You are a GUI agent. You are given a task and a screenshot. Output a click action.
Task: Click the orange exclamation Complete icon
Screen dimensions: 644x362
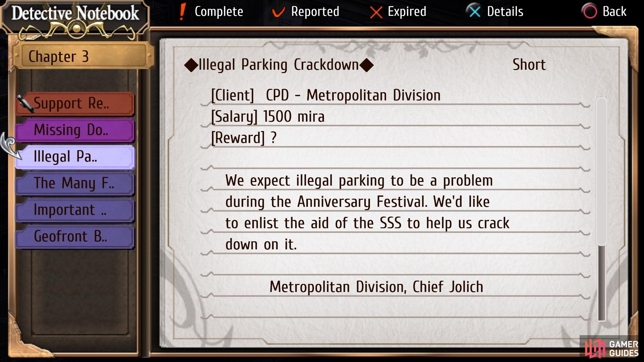182,12
